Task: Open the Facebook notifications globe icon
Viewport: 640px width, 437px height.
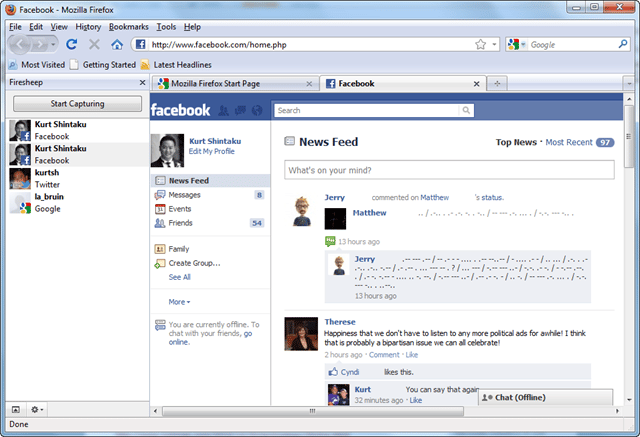Action: 257,110
